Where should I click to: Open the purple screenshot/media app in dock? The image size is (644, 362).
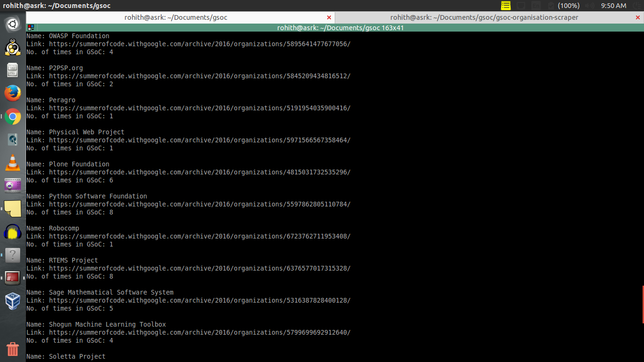13,185
